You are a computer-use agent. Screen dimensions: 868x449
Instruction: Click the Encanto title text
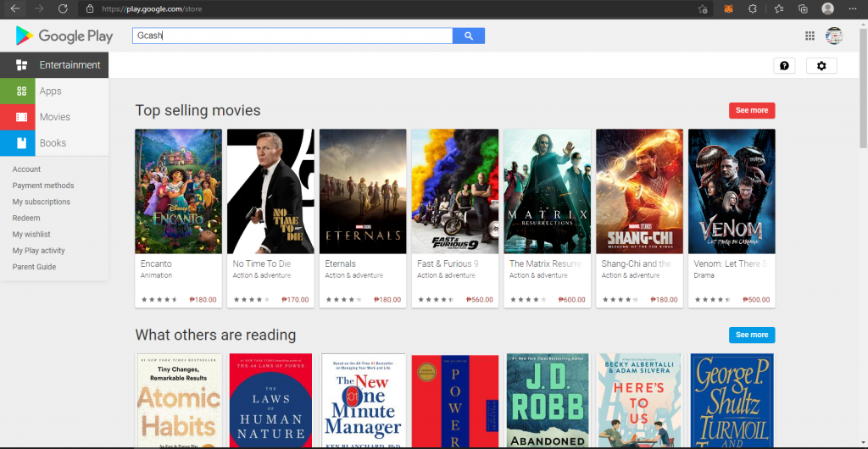coord(156,263)
